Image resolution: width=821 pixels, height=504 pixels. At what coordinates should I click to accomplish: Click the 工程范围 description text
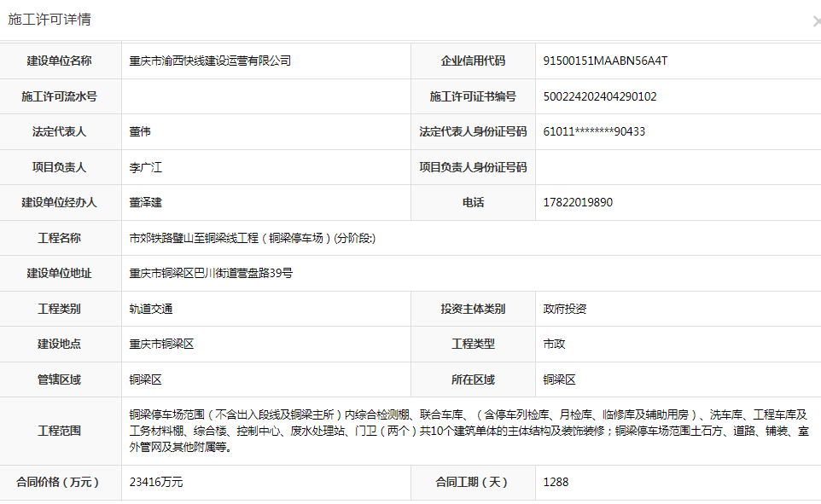pyautogui.click(x=468, y=430)
